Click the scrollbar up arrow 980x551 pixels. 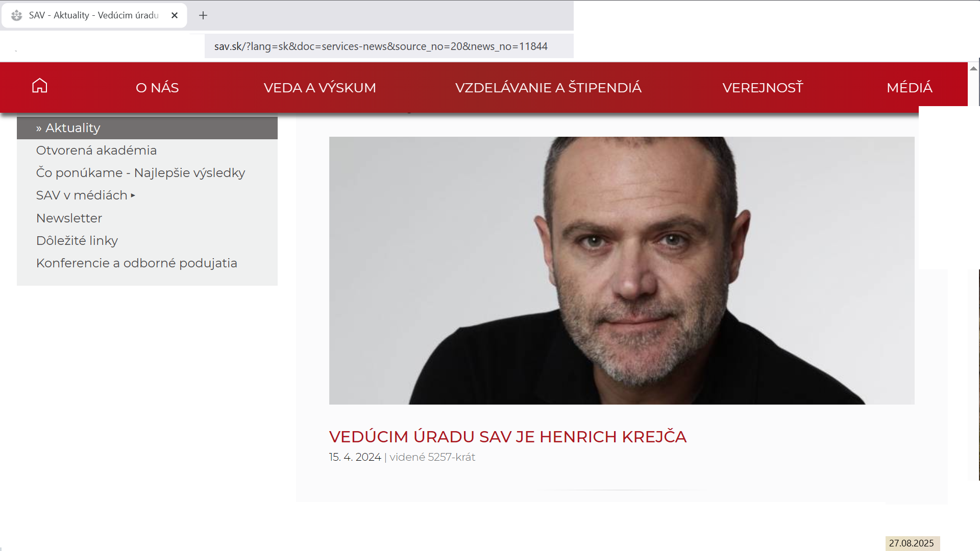(973, 68)
